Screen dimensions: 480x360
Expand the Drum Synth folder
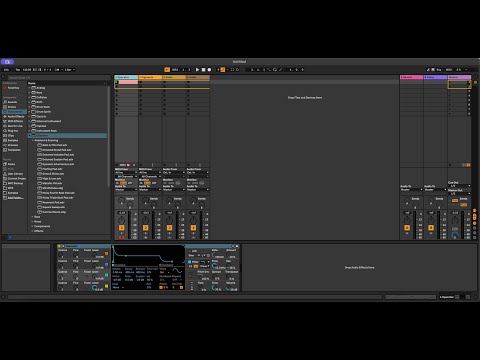[29, 112]
